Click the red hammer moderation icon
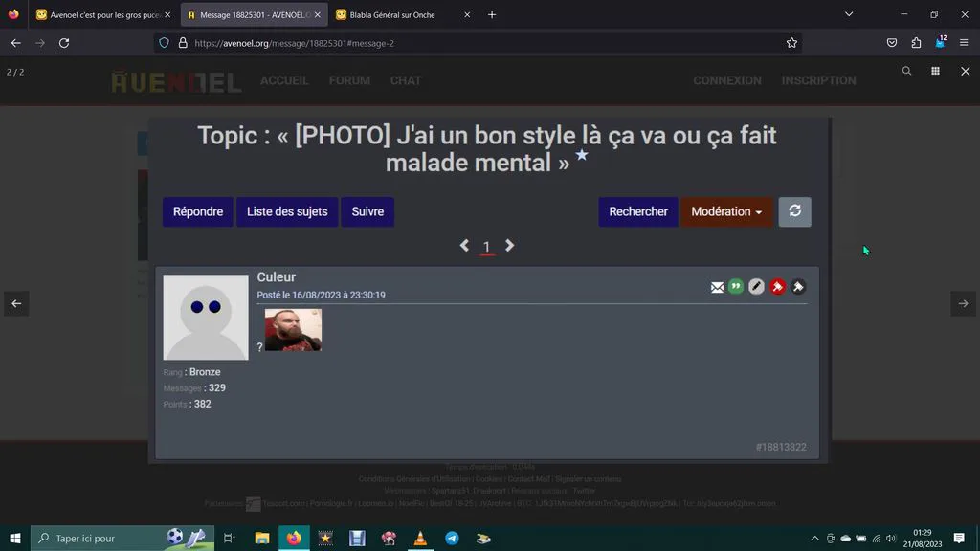This screenshot has height=551, width=980. [777, 287]
